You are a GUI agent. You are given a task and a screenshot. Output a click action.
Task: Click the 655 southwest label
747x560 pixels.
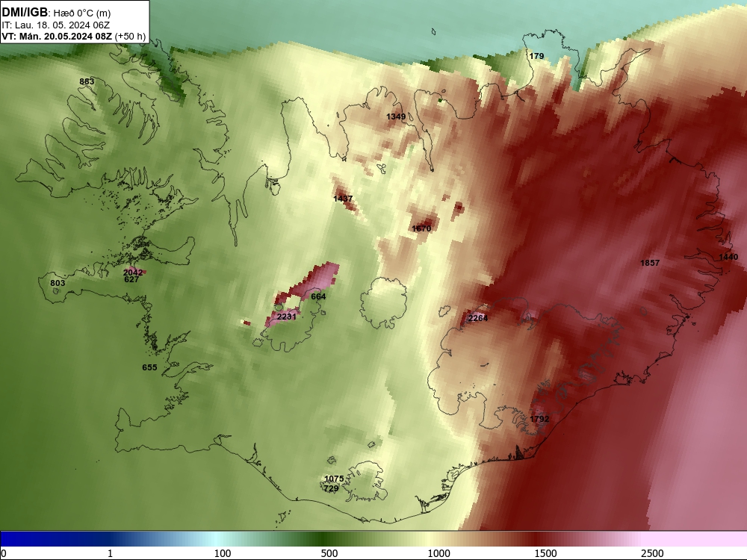(x=149, y=367)
